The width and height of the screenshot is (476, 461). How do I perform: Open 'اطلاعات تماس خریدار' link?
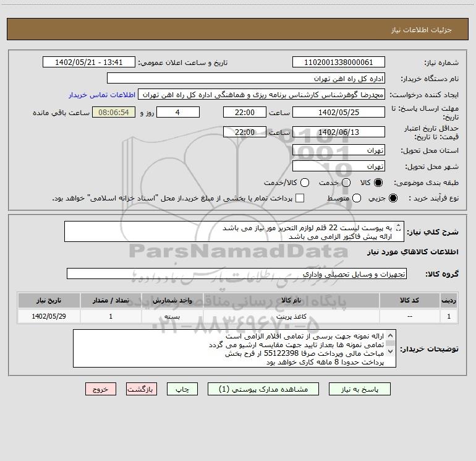tap(102, 95)
